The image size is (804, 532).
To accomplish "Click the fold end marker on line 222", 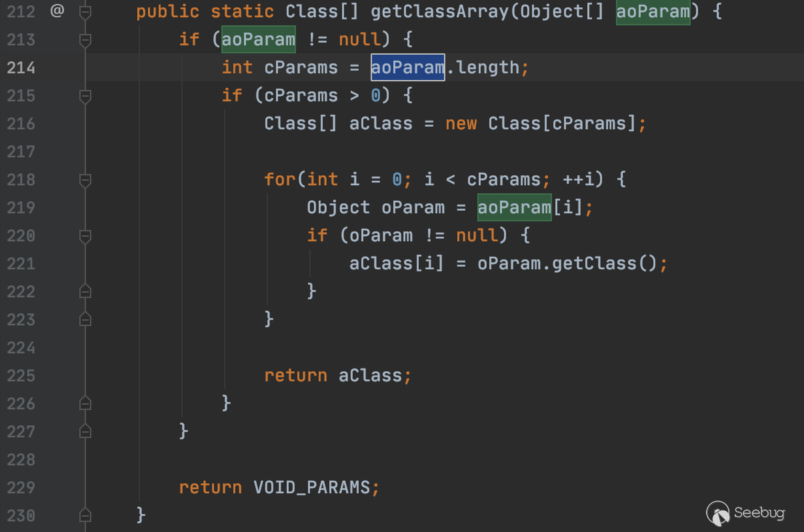I will (85, 291).
